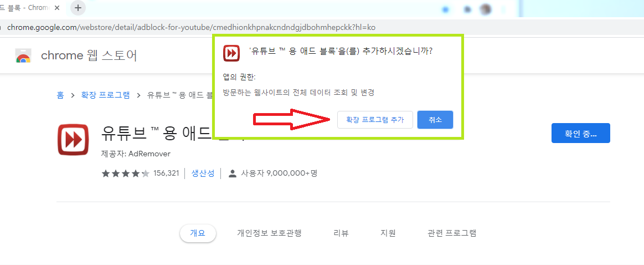Switch to '개인정보 보호관행' tab
The image size is (644, 265).
pyautogui.click(x=270, y=233)
